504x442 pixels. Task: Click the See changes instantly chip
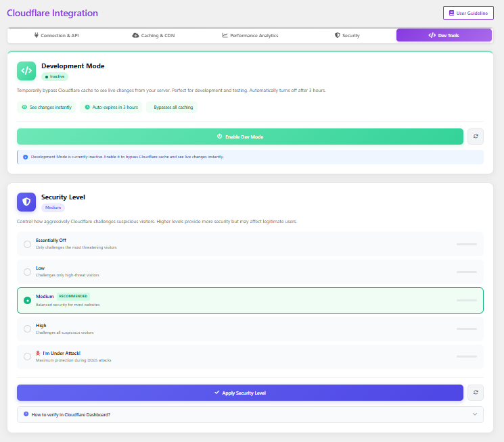tap(46, 107)
